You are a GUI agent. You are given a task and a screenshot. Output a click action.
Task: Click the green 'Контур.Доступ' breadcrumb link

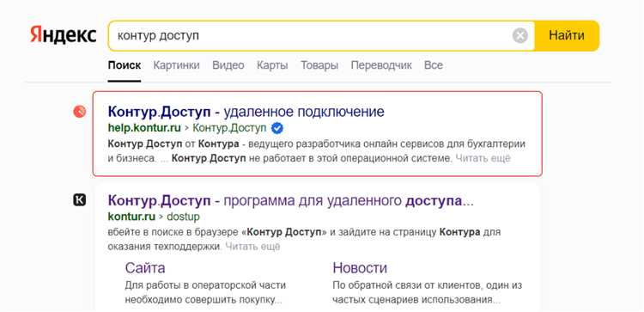(x=229, y=128)
